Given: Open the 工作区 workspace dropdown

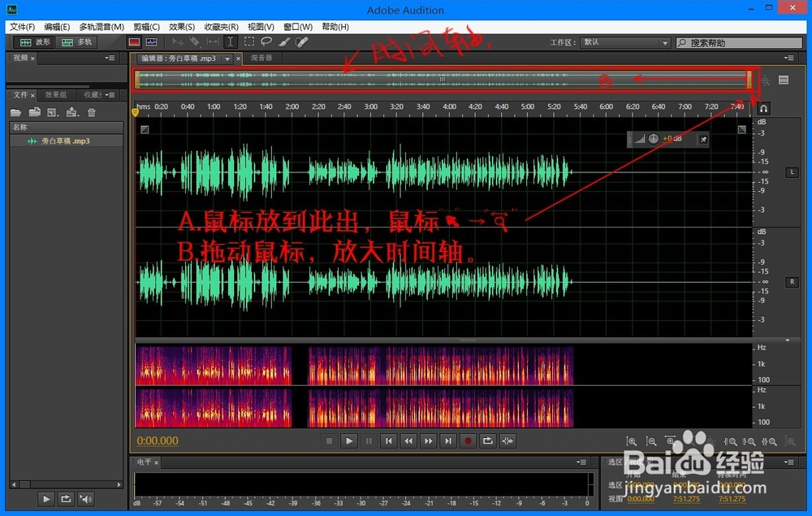Looking at the screenshot, I should click(625, 42).
